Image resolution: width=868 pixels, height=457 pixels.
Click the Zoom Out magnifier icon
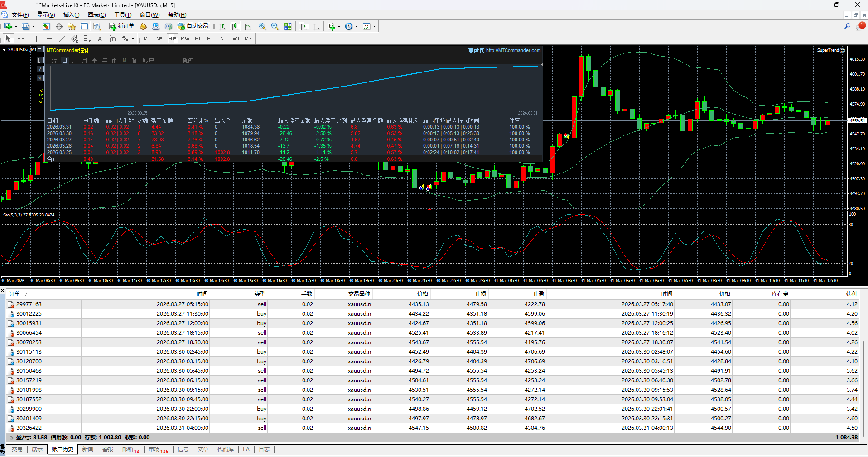click(x=275, y=26)
